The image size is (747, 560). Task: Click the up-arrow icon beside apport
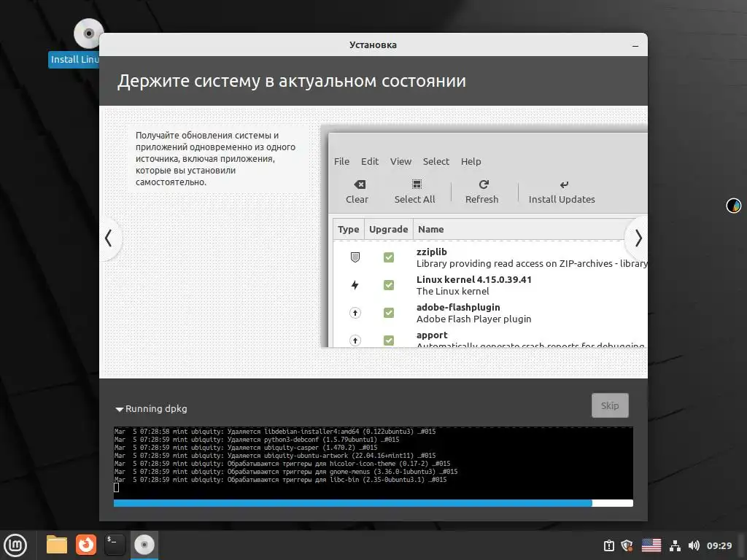[355, 341]
